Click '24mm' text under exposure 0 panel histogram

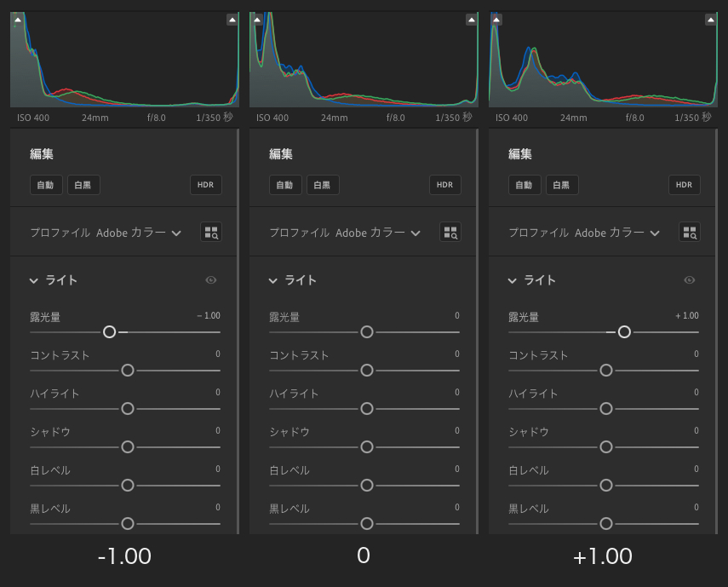point(335,118)
